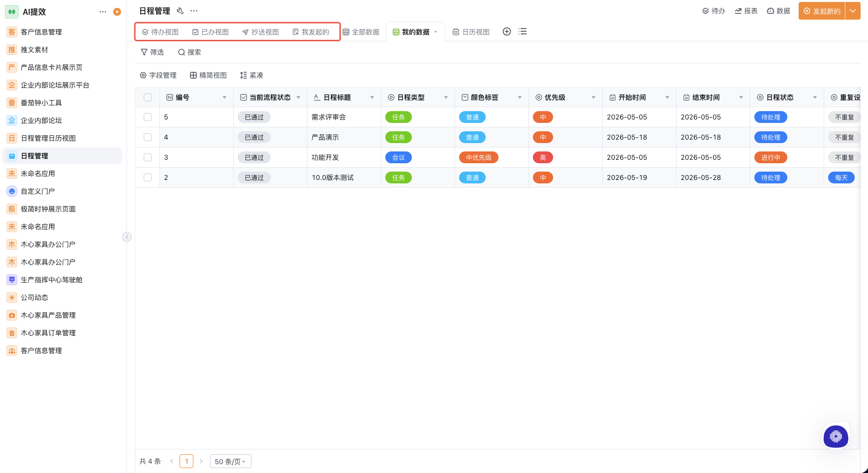Open the 颜色标签 column dropdown
Image resolution: width=868 pixels, height=473 pixels.
pyautogui.click(x=520, y=97)
